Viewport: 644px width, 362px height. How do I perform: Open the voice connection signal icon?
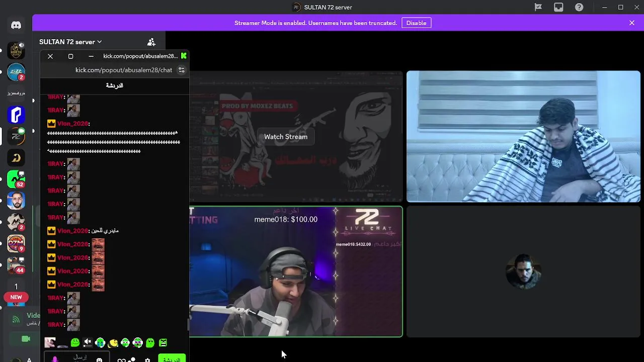tap(16, 319)
